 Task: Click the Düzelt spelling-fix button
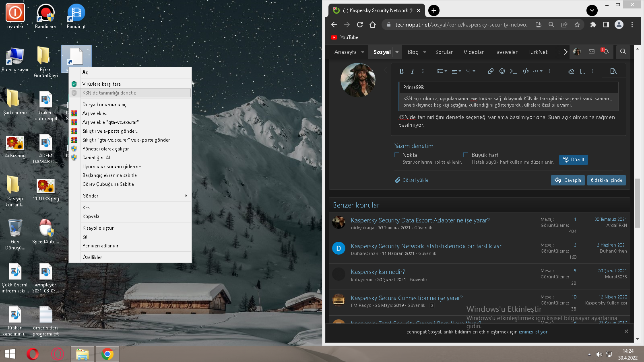click(x=574, y=160)
